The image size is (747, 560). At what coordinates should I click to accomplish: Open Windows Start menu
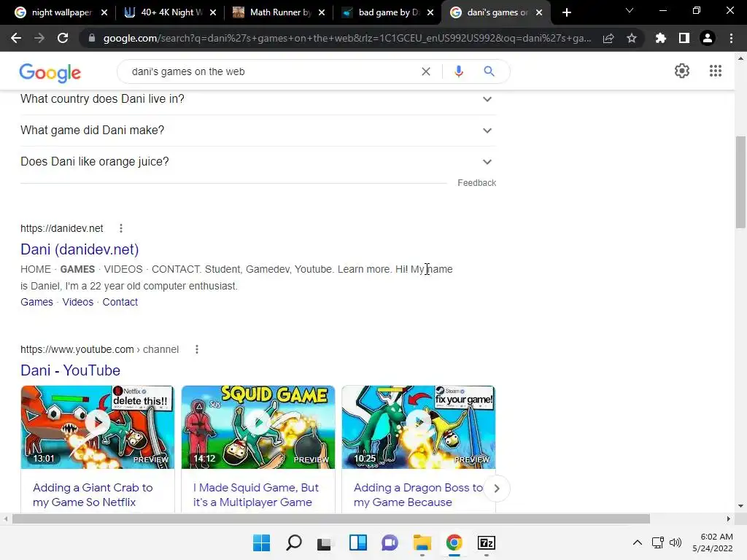coord(262,542)
